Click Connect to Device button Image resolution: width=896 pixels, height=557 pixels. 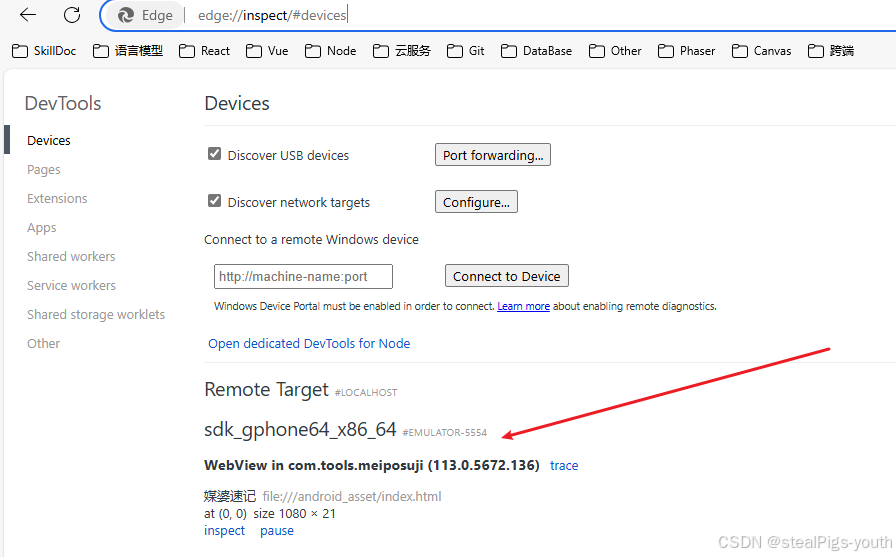coord(506,276)
